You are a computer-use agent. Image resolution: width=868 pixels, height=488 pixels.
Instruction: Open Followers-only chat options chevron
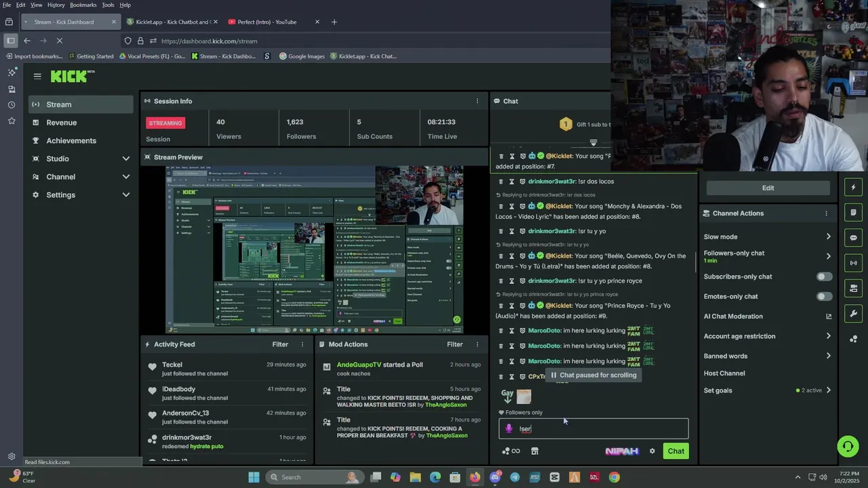(x=828, y=256)
